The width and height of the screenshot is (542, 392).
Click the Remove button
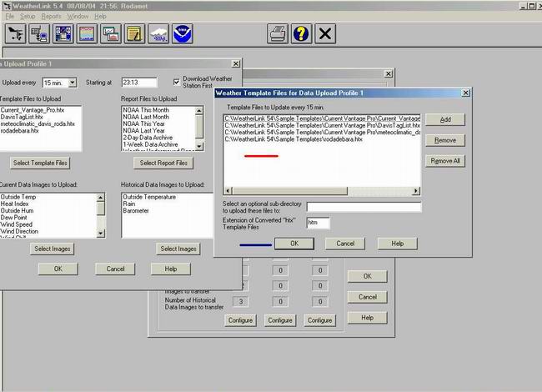point(445,140)
